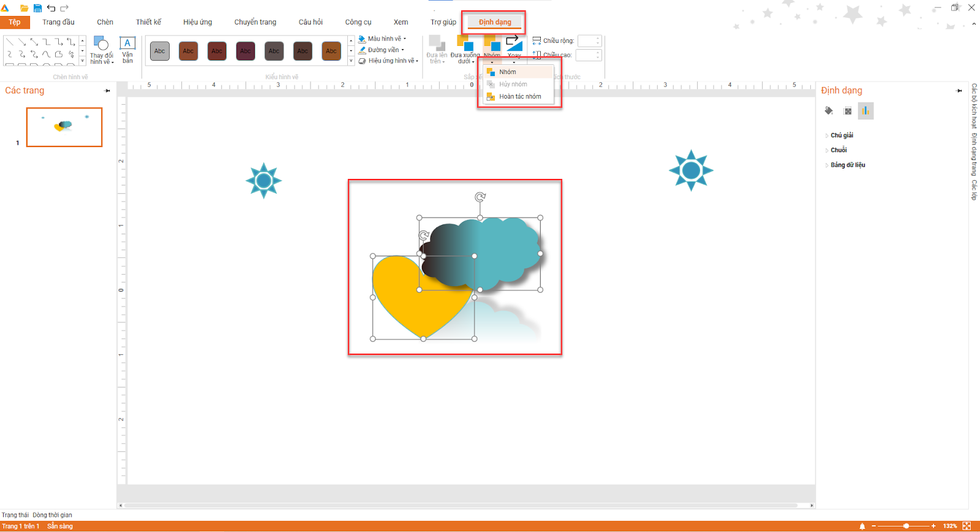The width and height of the screenshot is (980, 532).
Task: Click Đưa lên trên bring forward button
Action: 437,50
